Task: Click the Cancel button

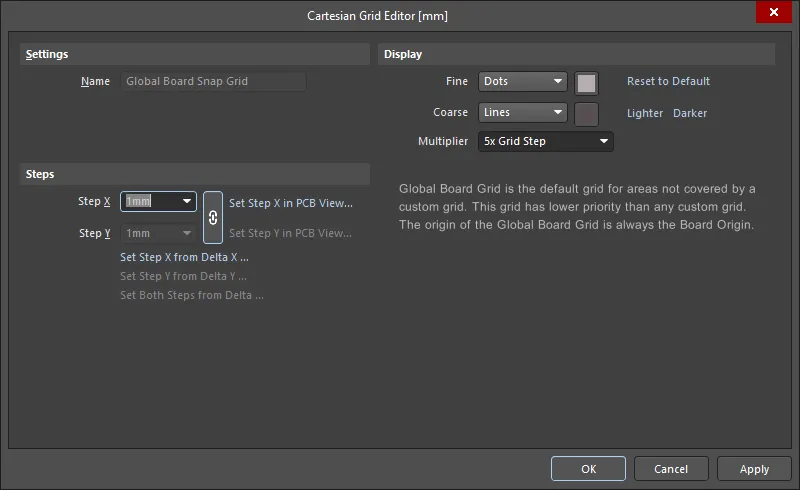Action: tap(671, 469)
